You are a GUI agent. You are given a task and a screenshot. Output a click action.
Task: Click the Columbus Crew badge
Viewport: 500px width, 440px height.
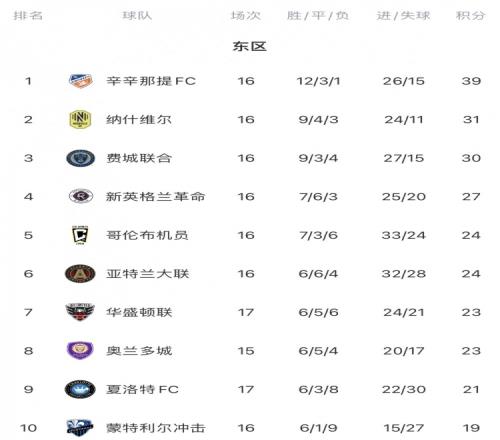(x=80, y=235)
